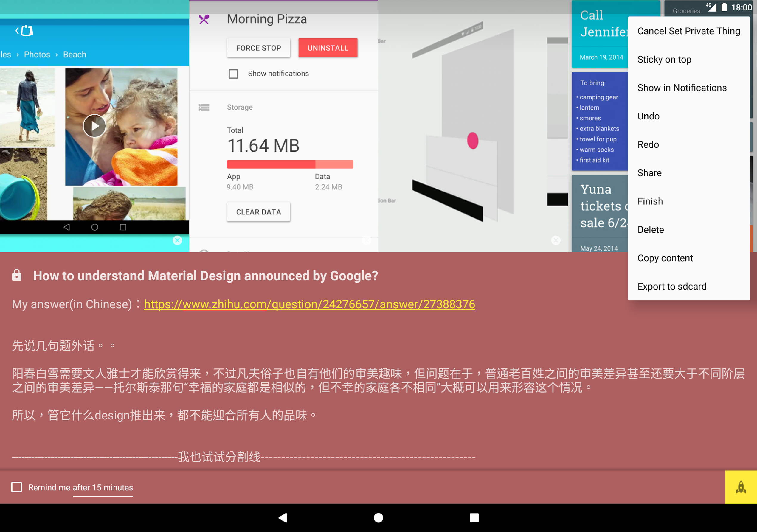Open the 15 minutes reminder time picker
The image size is (757, 532).
(x=103, y=488)
